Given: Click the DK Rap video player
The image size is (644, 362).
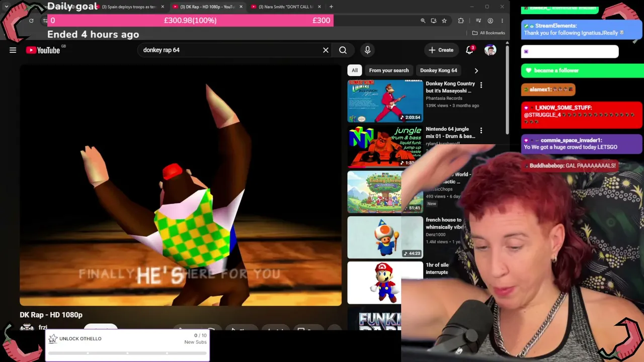Looking at the screenshot, I should point(181,186).
